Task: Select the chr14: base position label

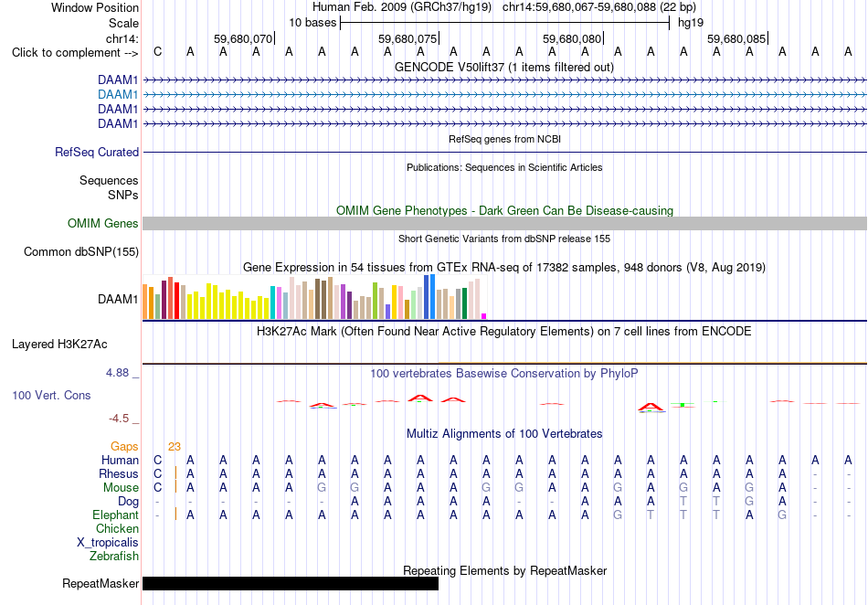Action: [122, 38]
